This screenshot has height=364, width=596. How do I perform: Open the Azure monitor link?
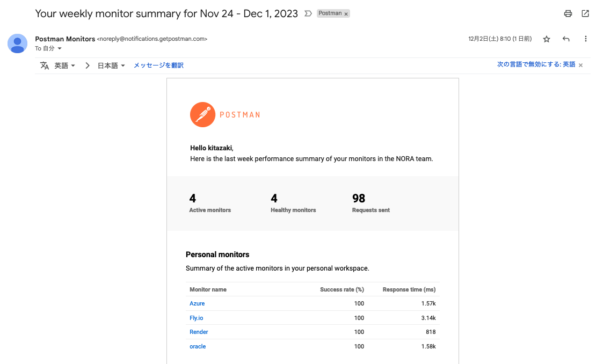click(197, 304)
